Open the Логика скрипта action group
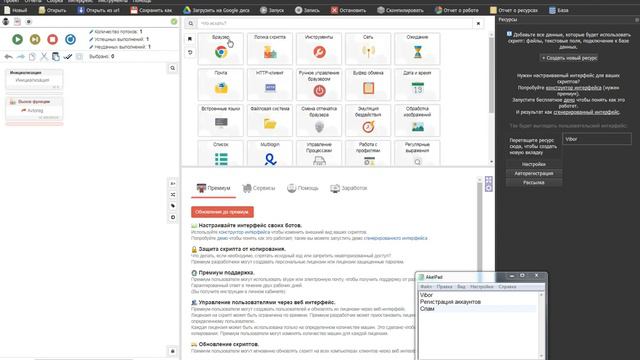The image size is (640, 360). click(270, 49)
